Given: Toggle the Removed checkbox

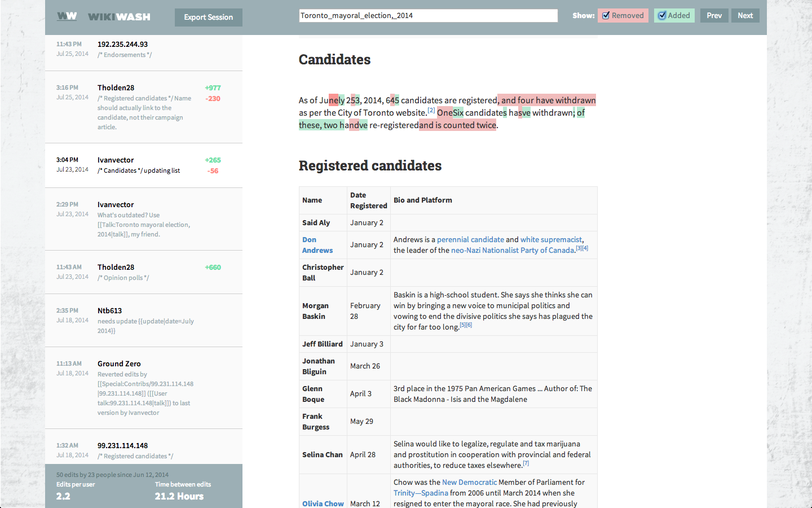Looking at the screenshot, I should pyautogui.click(x=606, y=16).
